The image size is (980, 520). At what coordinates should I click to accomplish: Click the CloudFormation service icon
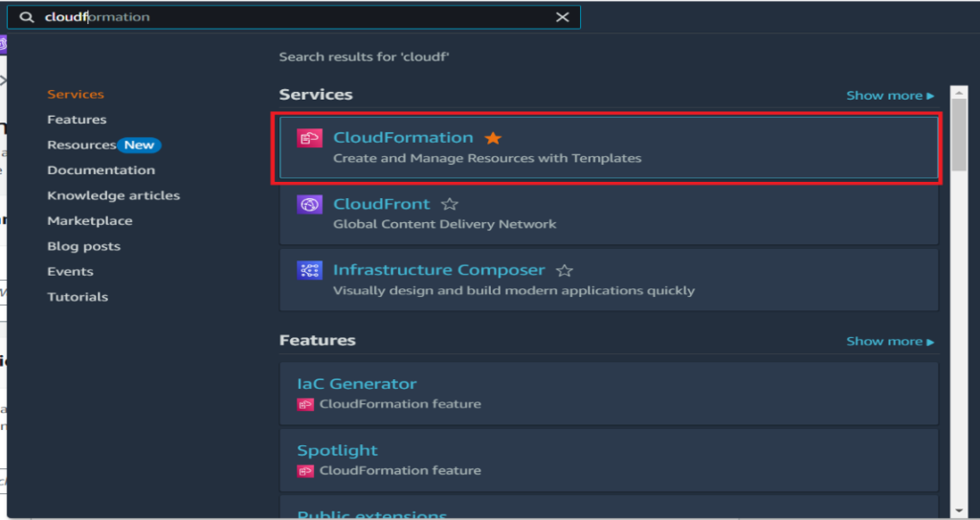click(x=309, y=139)
